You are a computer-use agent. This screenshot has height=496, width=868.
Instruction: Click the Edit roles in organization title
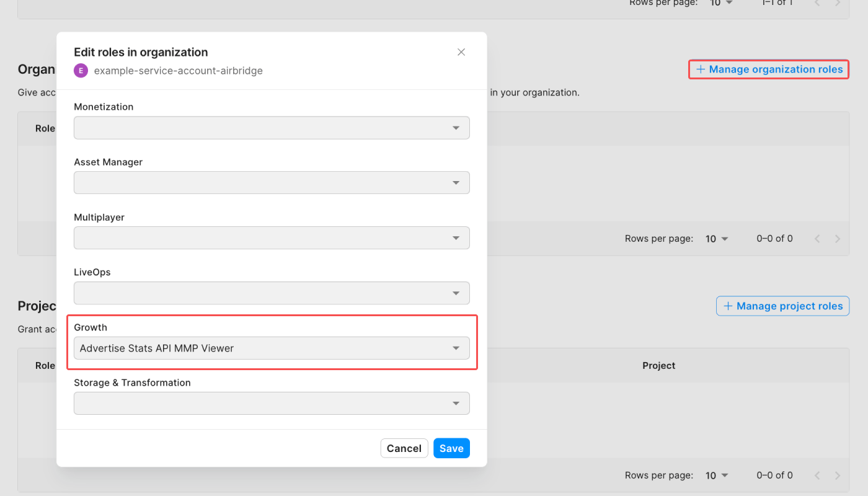point(141,52)
